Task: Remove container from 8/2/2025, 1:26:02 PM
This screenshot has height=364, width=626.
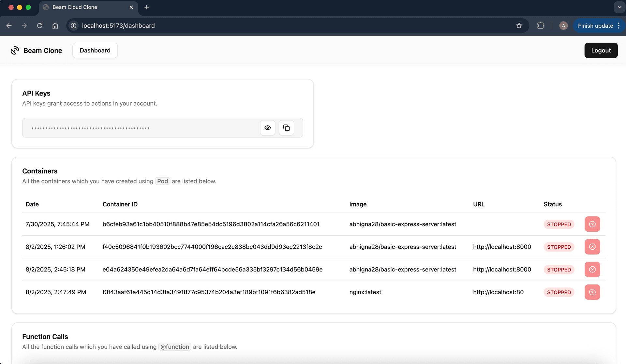Action: point(592,247)
